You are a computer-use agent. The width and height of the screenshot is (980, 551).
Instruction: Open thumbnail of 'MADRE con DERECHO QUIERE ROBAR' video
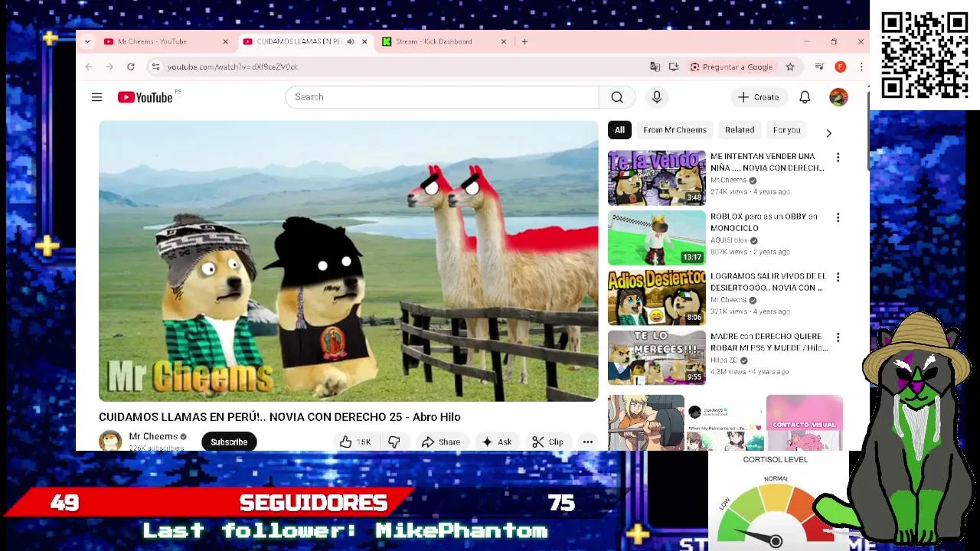(x=657, y=357)
